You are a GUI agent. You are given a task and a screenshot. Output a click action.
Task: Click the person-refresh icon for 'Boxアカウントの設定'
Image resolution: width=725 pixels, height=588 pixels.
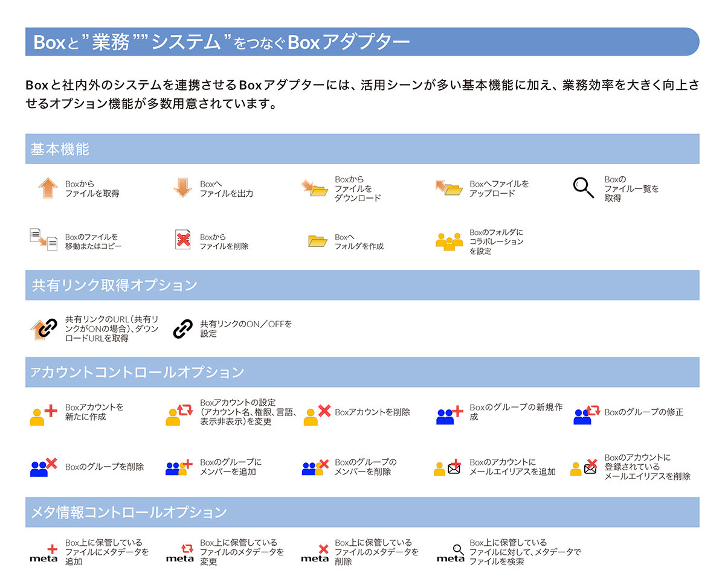click(x=179, y=415)
